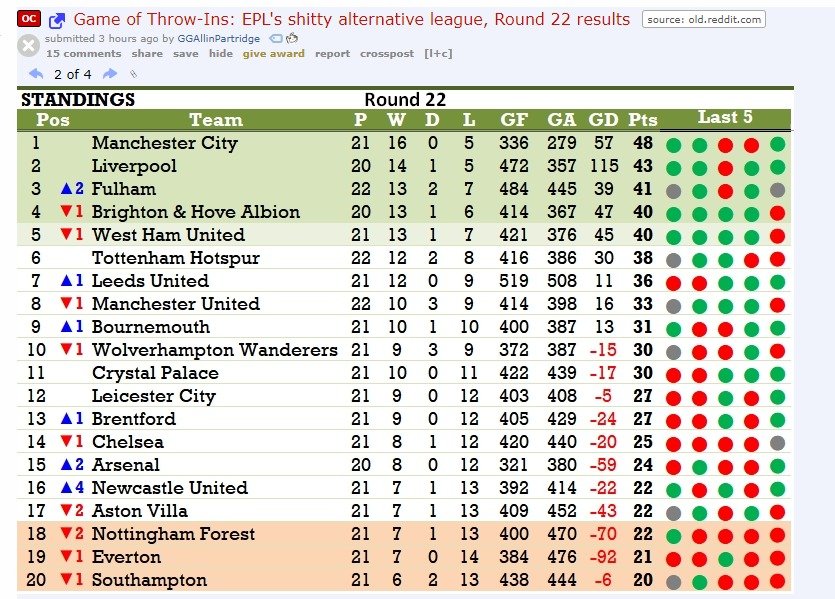Click the source: old.reddit.com label
835x599 pixels.
click(703, 19)
